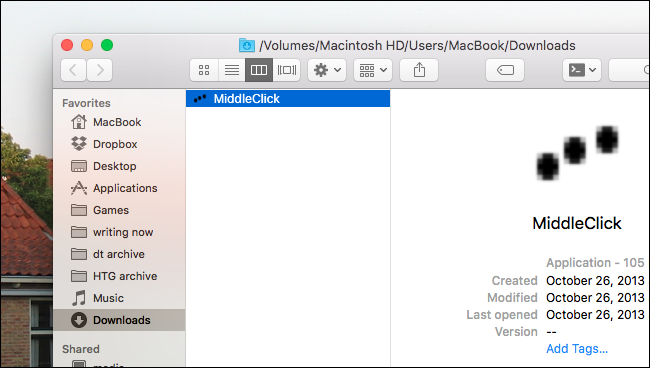Click the Created date October 26, 2013
The image size is (650, 368).
pos(595,281)
